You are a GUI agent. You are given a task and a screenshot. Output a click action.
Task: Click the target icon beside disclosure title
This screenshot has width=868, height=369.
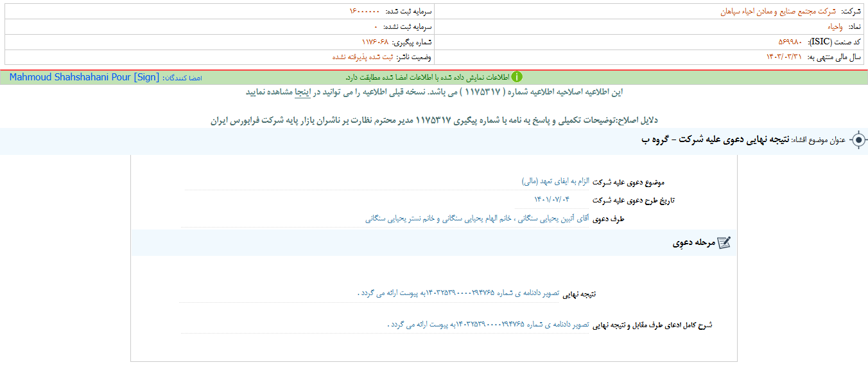point(858,141)
